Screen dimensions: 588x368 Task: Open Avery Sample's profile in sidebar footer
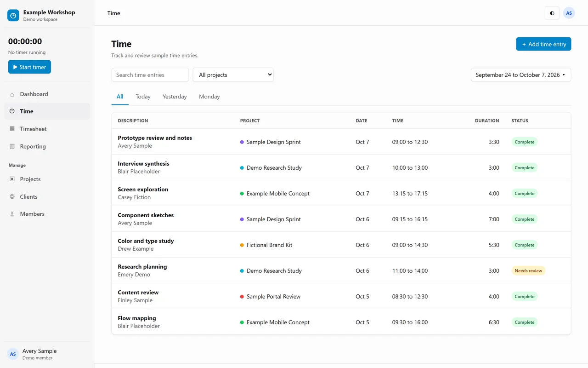47,354
